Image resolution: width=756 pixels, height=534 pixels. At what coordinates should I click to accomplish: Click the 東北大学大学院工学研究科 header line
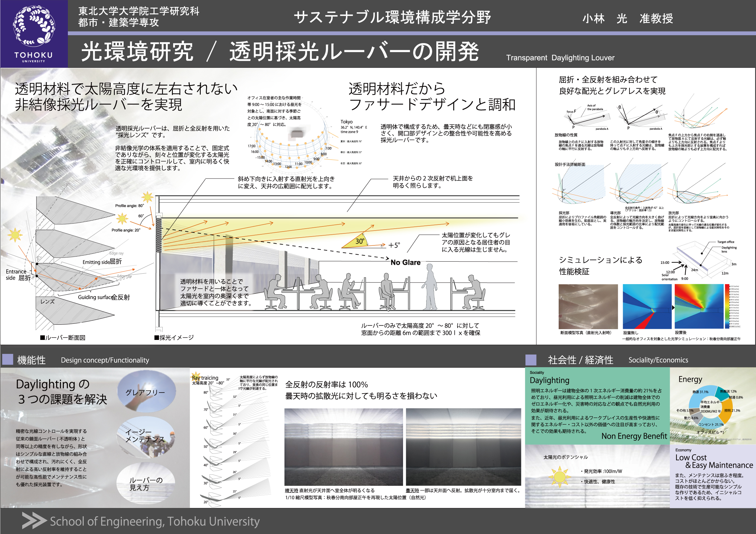(x=139, y=11)
